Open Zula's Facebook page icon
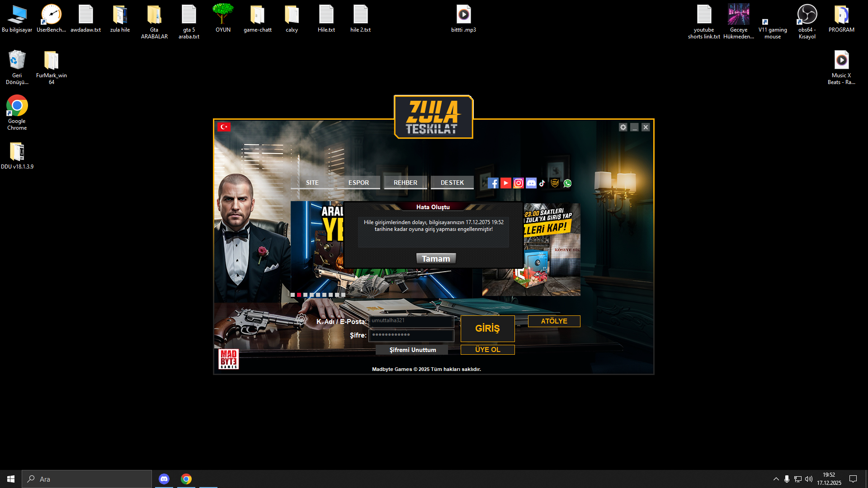 [x=493, y=183]
